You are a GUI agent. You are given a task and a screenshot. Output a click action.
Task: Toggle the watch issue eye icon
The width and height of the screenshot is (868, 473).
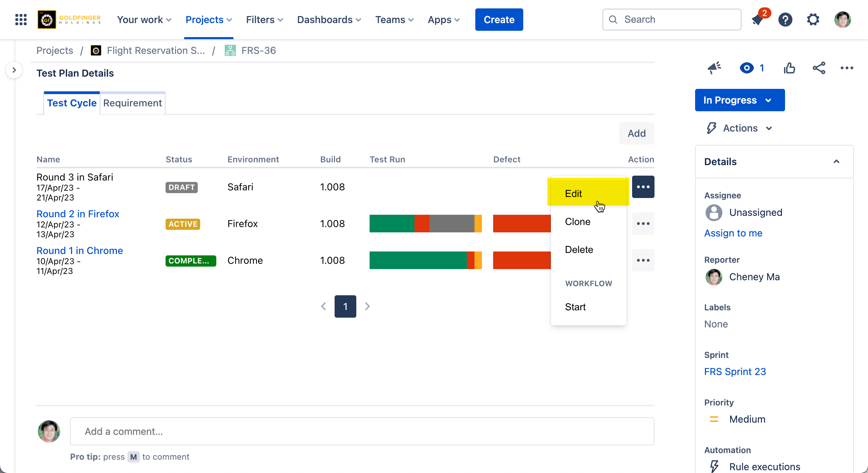(x=747, y=68)
